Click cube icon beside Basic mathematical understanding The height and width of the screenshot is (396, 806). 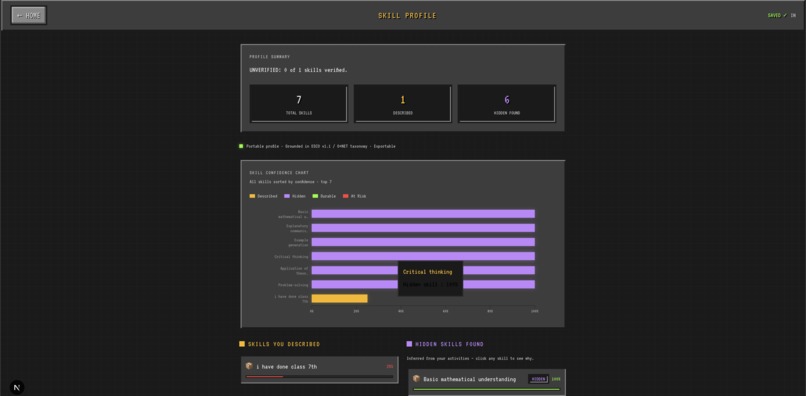[x=416, y=379]
